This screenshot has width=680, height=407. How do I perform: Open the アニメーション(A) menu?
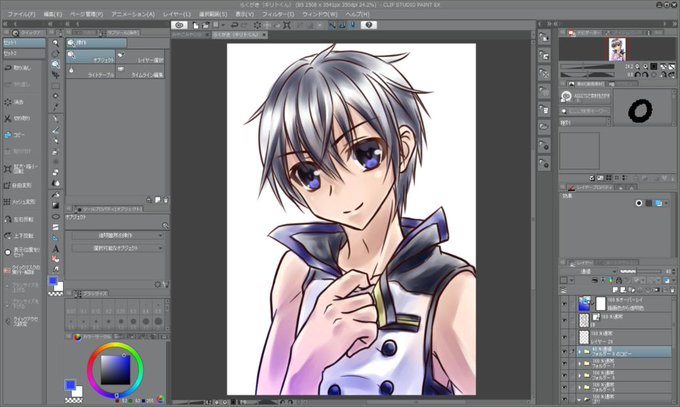click(x=133, y=14)
